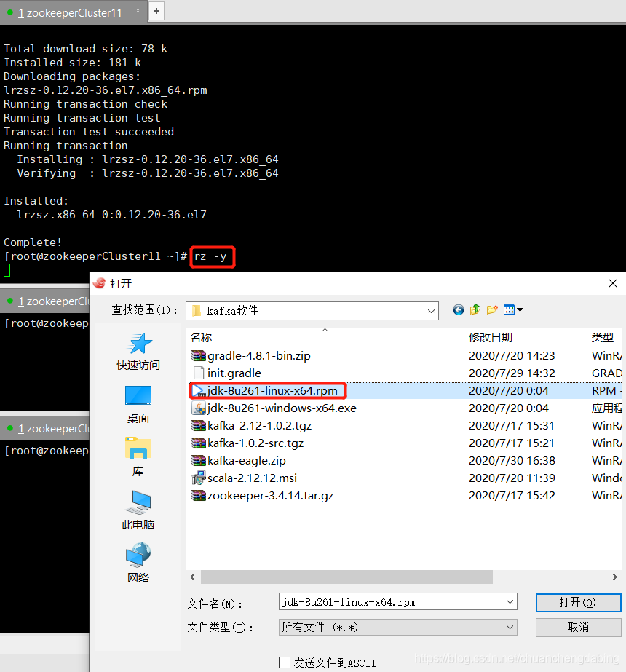This screenshot has height=672, width=626.
Task: Click the Back navigation arrow icon
Action: pyautogui.click(x=458, y=310)
